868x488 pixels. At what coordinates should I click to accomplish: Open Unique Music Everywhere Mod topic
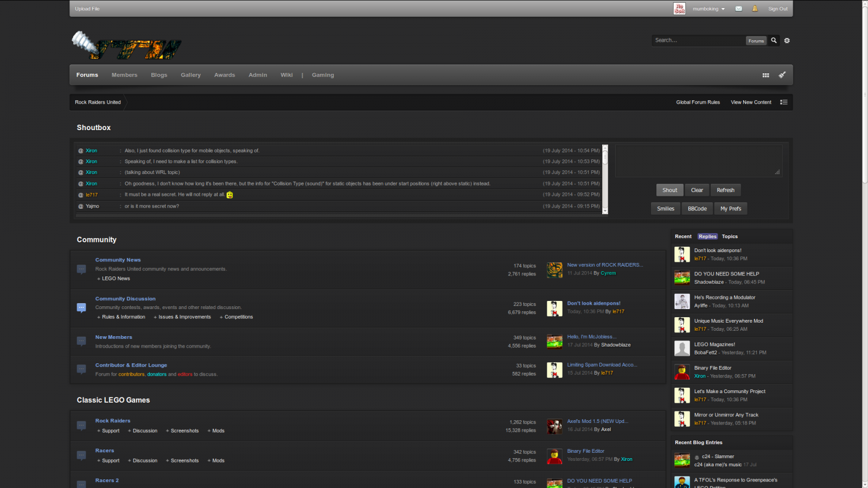tap(729, 321)
